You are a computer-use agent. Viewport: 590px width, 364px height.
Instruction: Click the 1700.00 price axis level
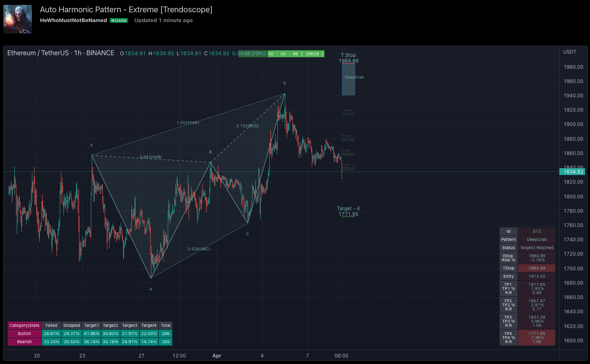click(573, 269)
